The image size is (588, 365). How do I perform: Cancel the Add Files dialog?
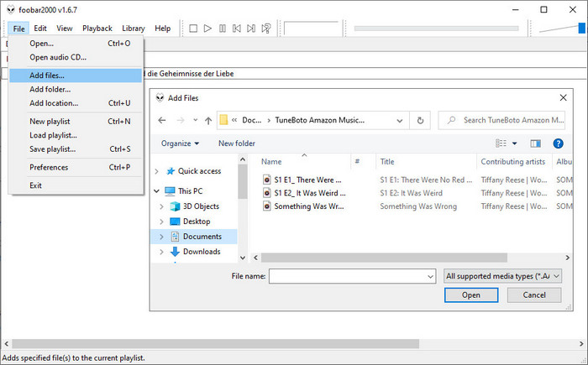tap(534, 295)
